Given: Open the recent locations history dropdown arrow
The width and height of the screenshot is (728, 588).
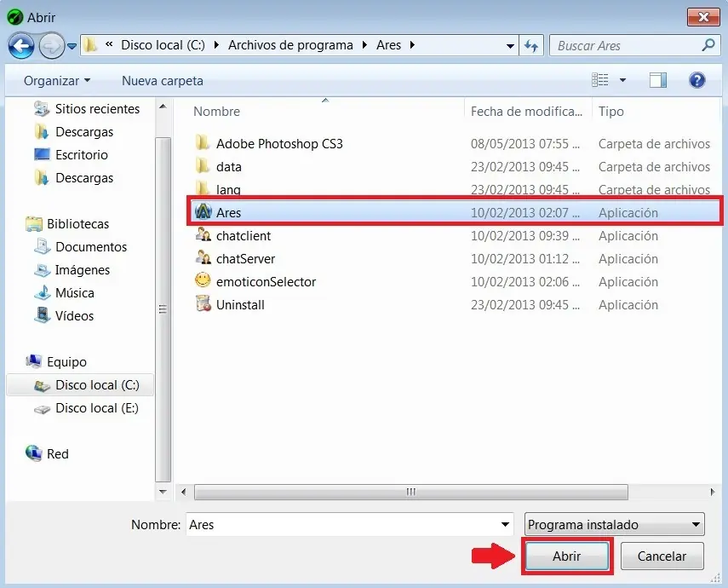Looking at the screenshot, I should 72,46.
